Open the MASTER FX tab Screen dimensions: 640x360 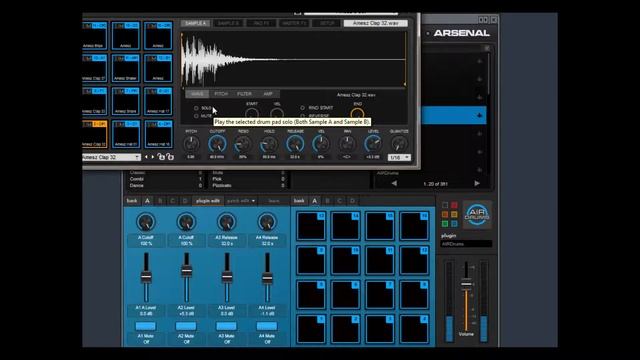pos(294,23)
